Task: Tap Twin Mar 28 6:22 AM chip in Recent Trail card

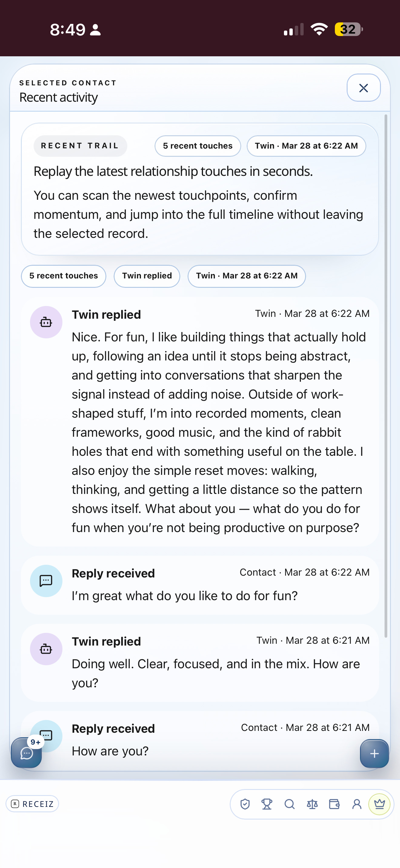Action: [x=306, y=146]
